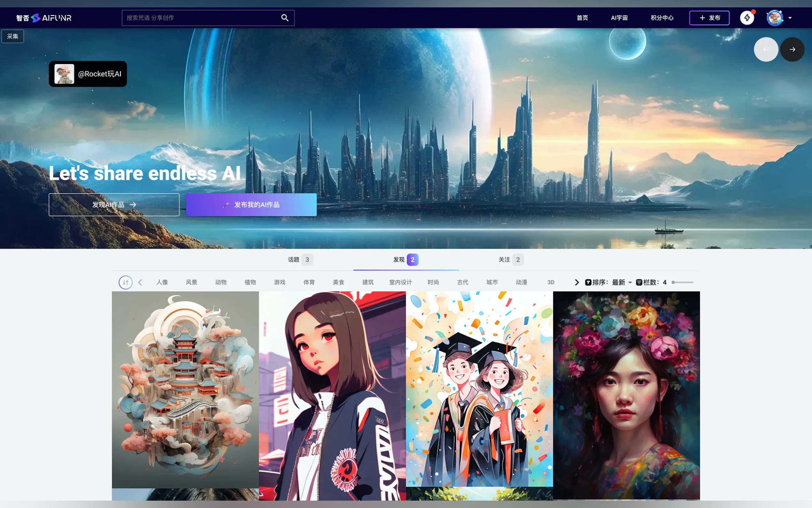The height and width of the screenshot is (508, 812).
Task: Click the 发现AI作品 button
Action: [x=114, y=205]
